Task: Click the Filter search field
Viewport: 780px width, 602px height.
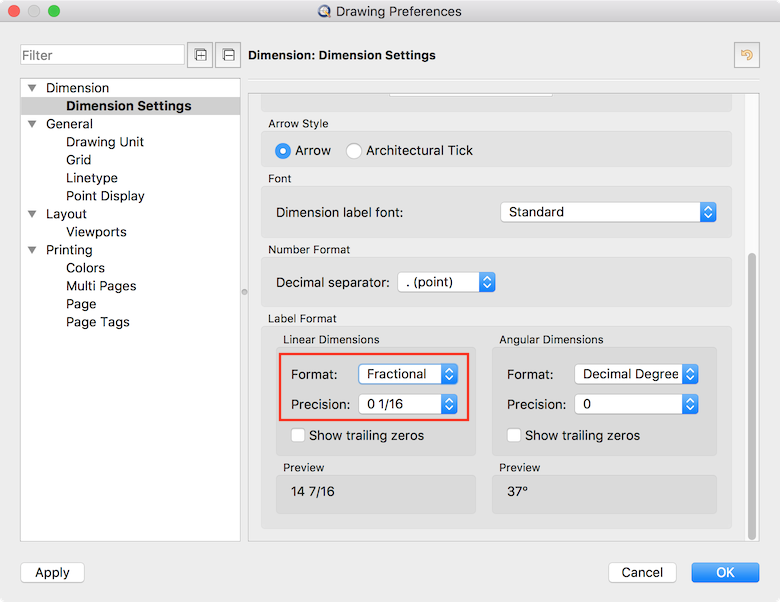Action: 102,55
